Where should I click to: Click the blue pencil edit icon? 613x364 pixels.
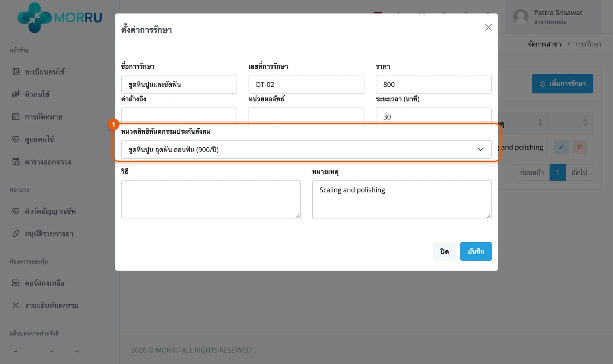[561, 147]
